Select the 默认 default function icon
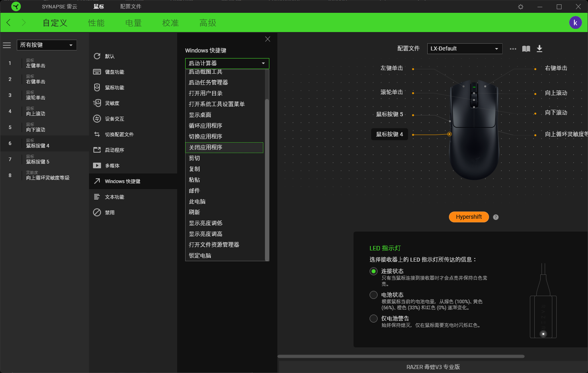Viewport: 588px width, 373px height. [x=97, y=56]
